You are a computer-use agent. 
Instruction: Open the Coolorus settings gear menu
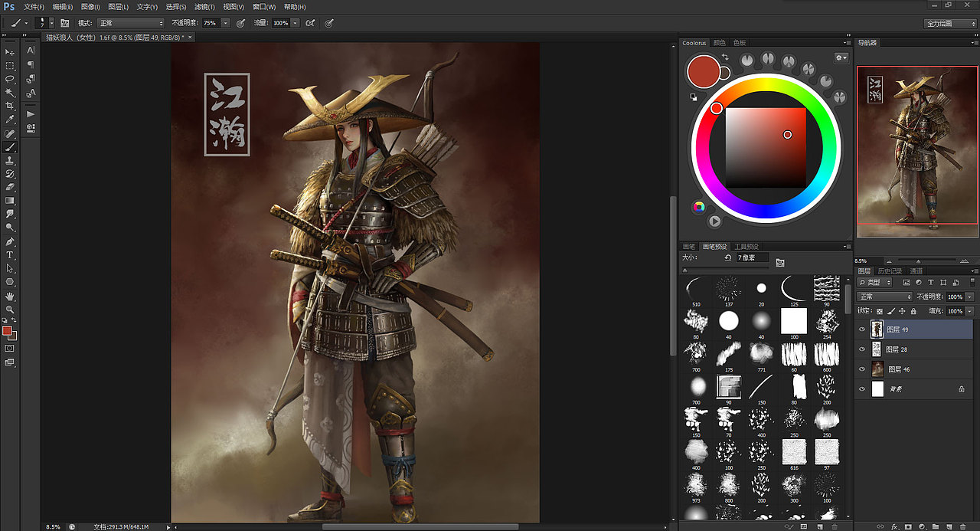point(841,57)
